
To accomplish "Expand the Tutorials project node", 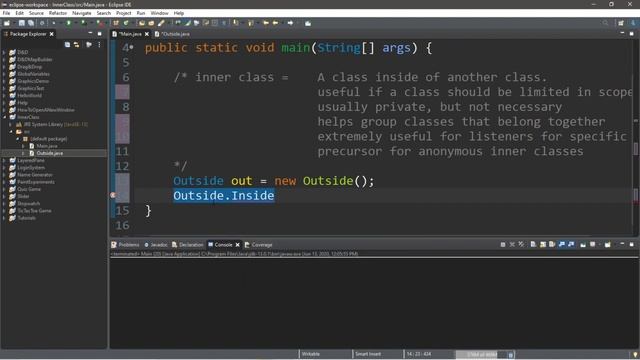I will 4,218.
